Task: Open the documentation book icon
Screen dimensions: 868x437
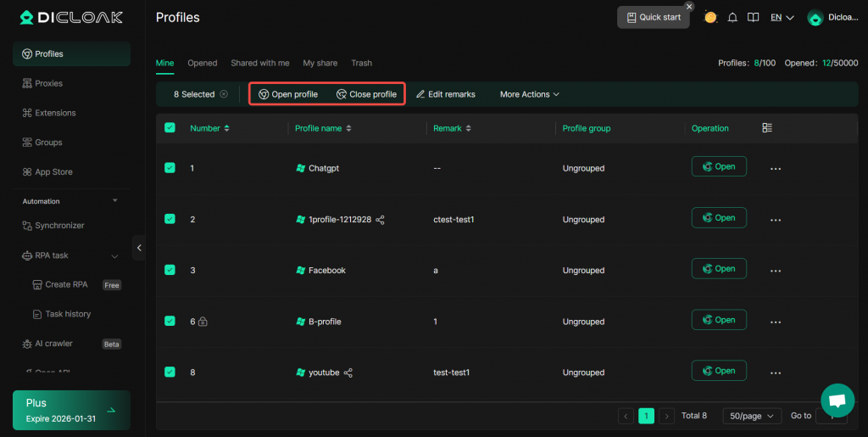Action: coord(753,18)
